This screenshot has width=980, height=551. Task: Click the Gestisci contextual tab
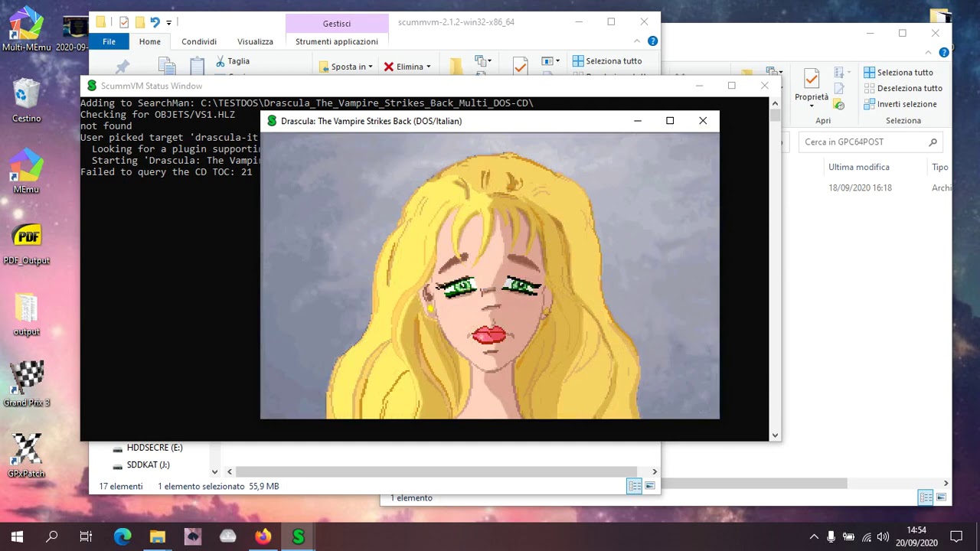pyautogui.click(x=337, y=24)
